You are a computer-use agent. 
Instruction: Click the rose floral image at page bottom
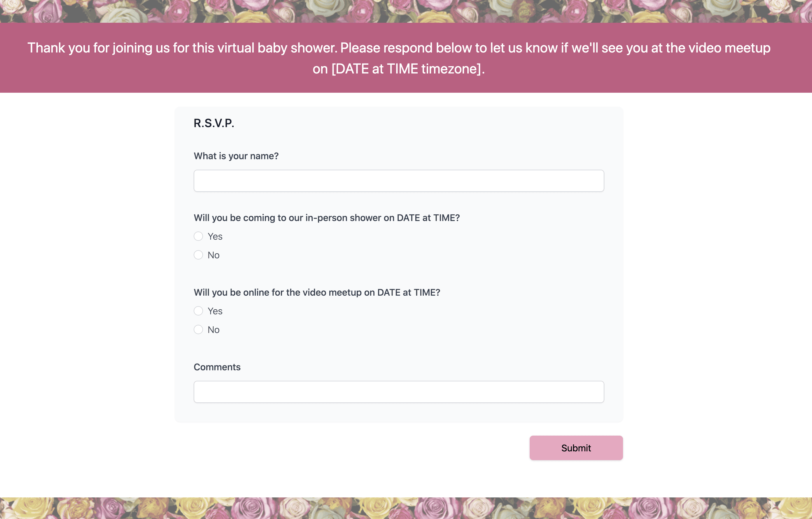[406, 508]
